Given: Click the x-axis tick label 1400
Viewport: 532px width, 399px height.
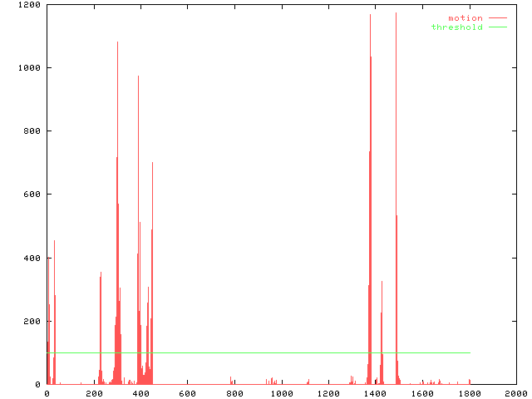Looking at the screenshot, I should [x=375, y=393].
